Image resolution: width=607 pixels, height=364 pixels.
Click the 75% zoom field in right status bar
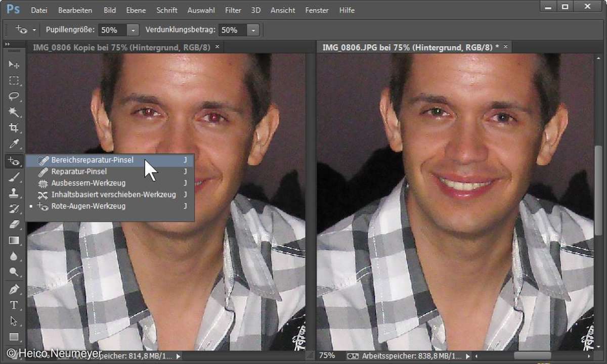[x=328, y=356]
